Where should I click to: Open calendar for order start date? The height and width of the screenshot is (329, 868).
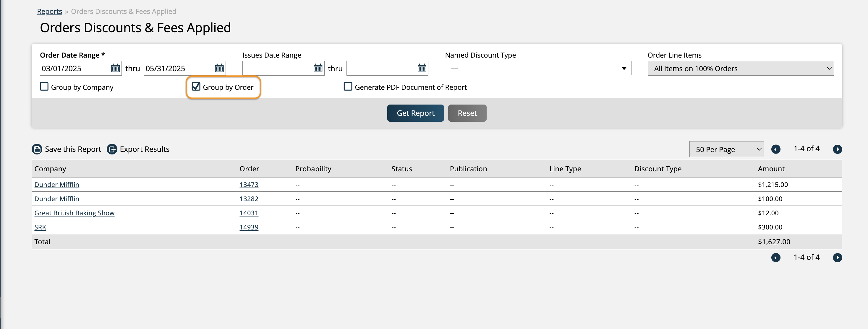click(115, 68)
